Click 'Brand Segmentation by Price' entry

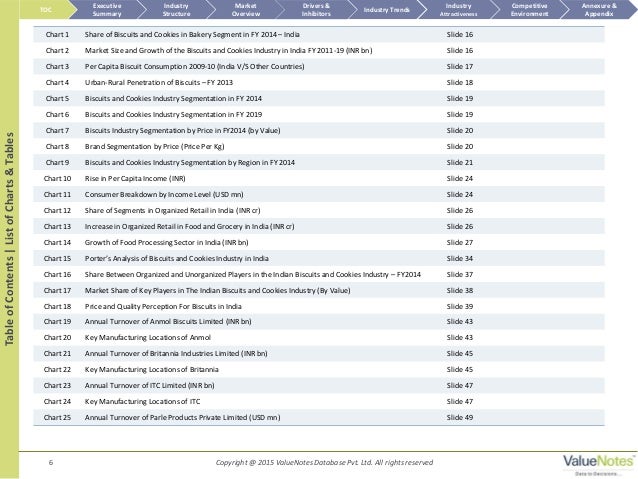tap(154, 147)
